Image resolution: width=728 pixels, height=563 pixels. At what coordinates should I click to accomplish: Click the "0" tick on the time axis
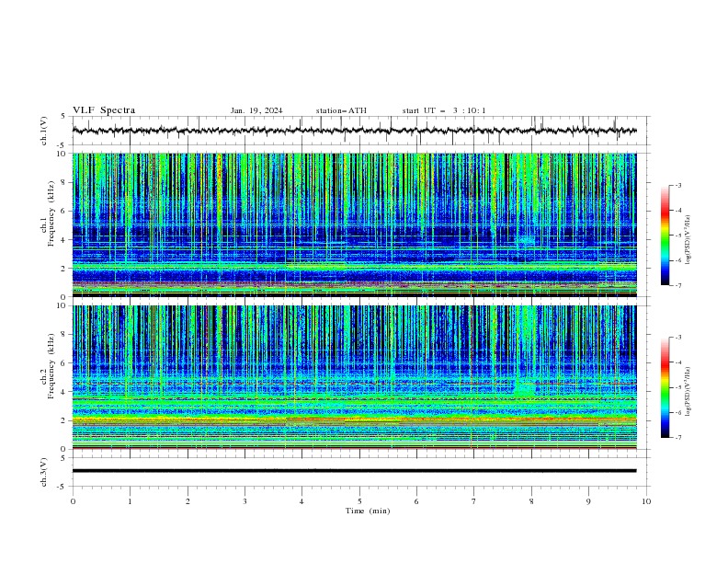73,501
